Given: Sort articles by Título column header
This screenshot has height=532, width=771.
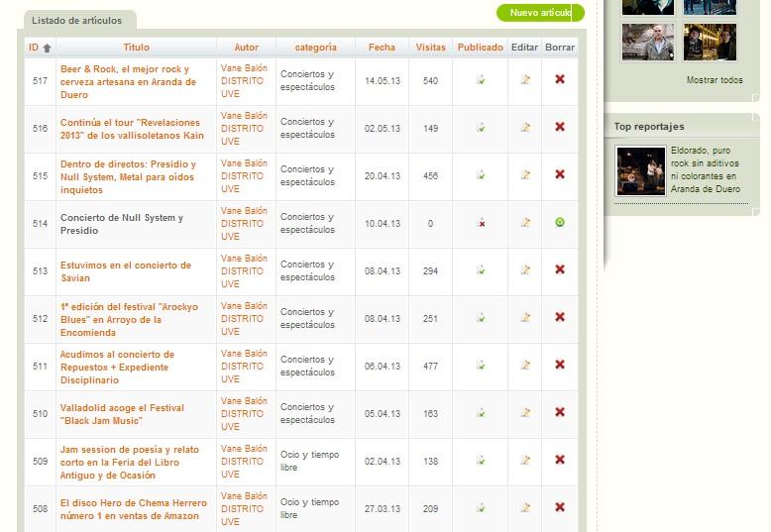Looking at the screenshot, I should 136,48.
